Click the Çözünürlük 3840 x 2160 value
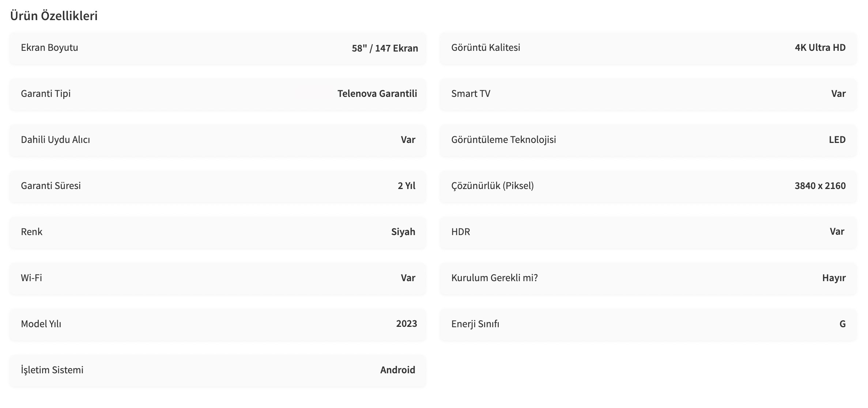The width and height of the screenshot is (868, 408). (820, 186)
